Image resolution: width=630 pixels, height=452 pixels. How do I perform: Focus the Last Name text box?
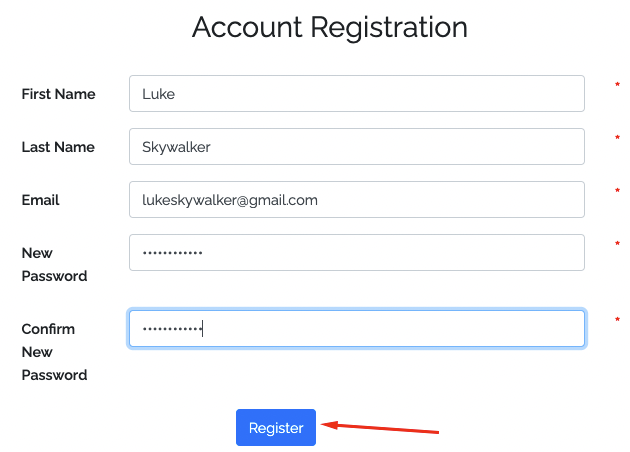tap(356, 147)
